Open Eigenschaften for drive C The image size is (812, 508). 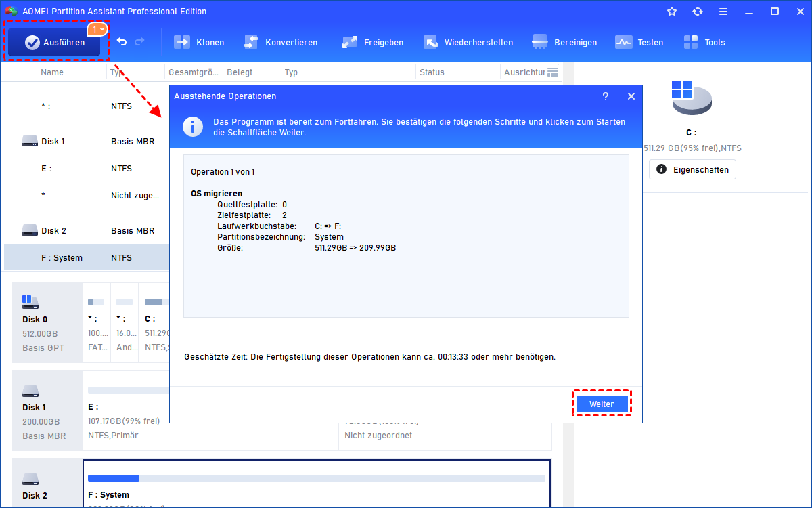[692, 169]
